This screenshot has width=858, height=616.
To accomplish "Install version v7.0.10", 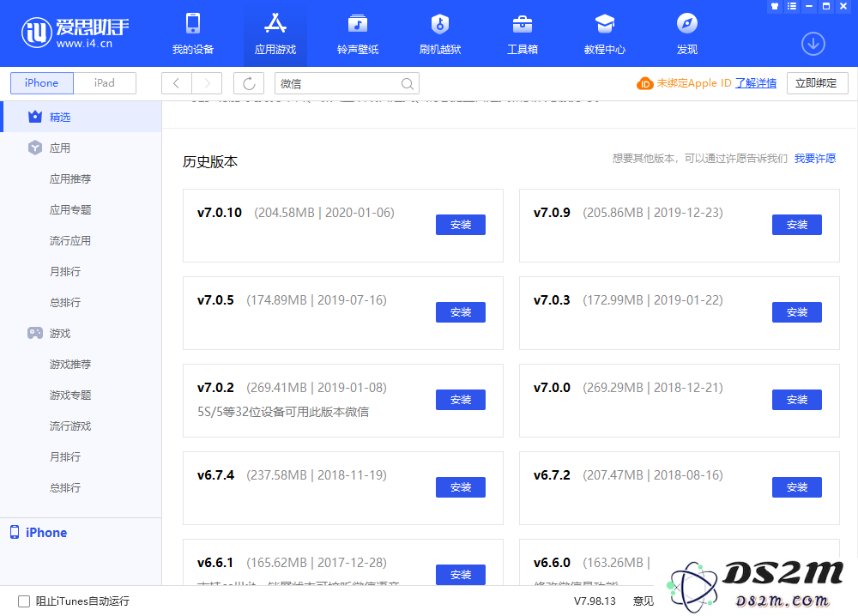I will click(x=460, y=225).
